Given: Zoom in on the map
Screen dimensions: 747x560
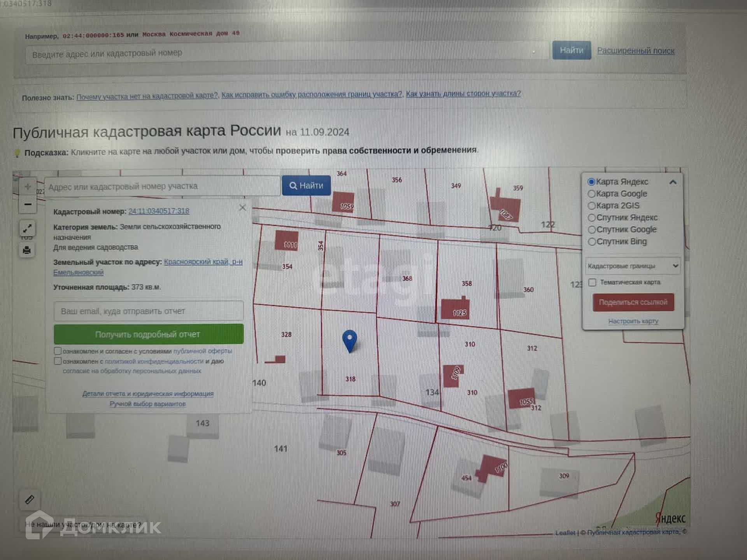Looking at the screenshot, I should (x=28, y=187).
